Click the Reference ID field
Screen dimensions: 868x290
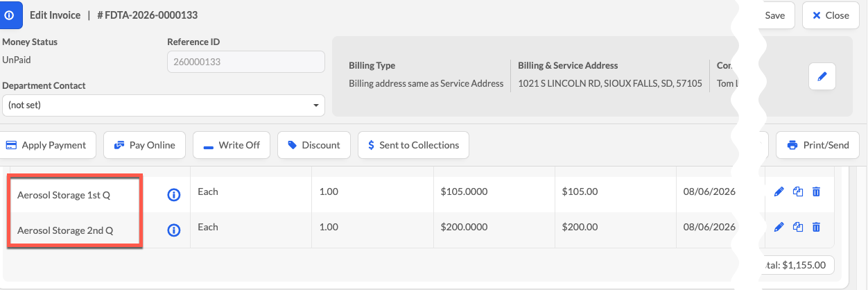tap(246, 62)
